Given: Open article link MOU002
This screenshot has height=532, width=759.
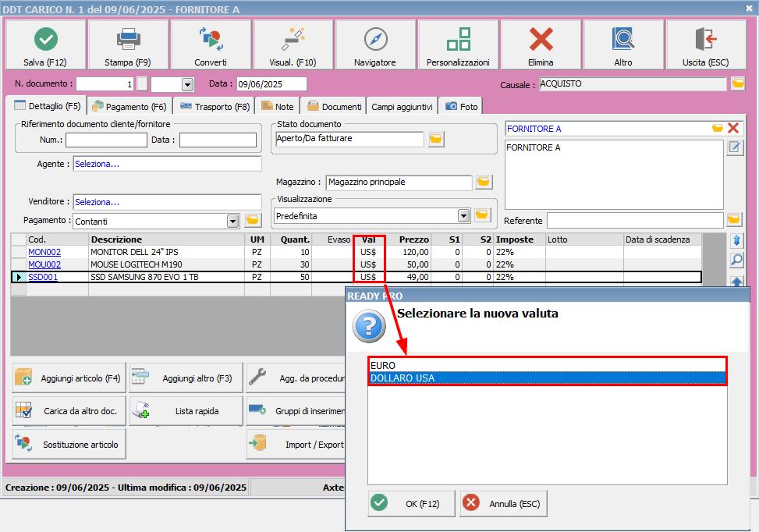Looking at the screenshot, I should [x=44, y=264].
